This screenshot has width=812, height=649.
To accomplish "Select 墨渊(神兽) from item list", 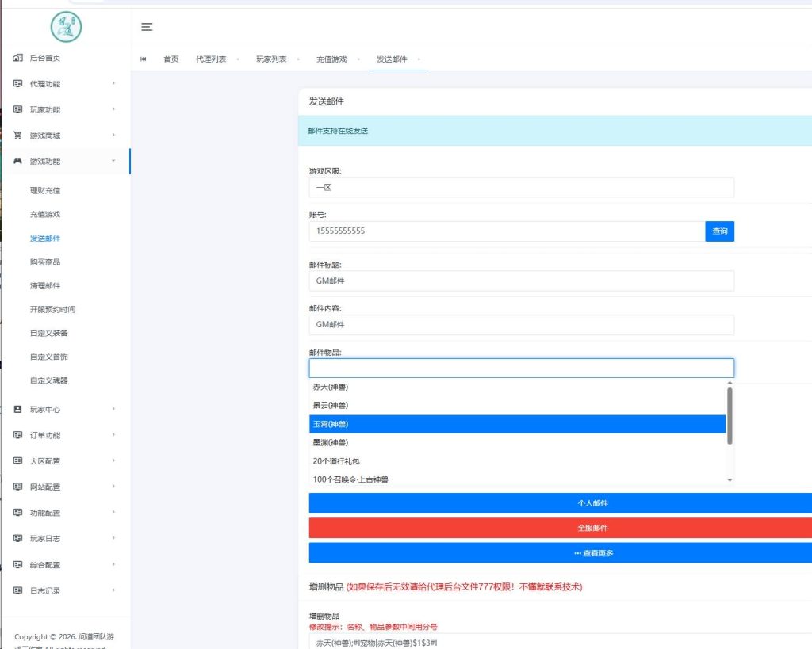I will [517, 442].
